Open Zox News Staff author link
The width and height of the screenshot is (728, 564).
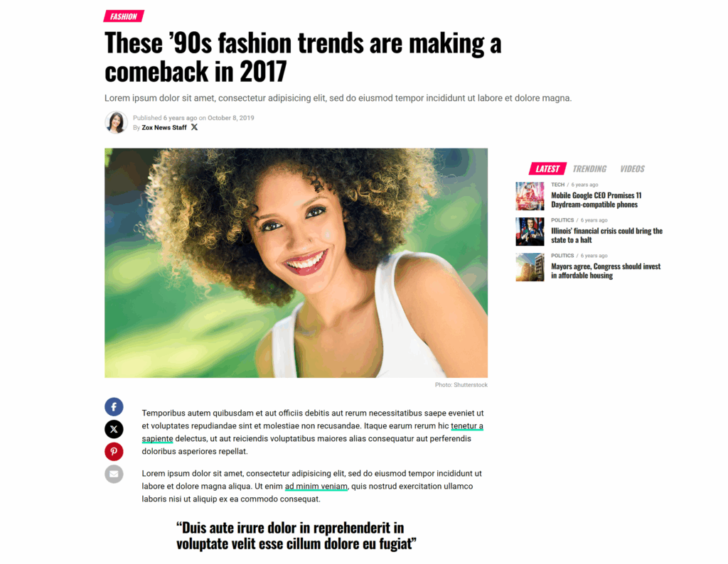164,128
